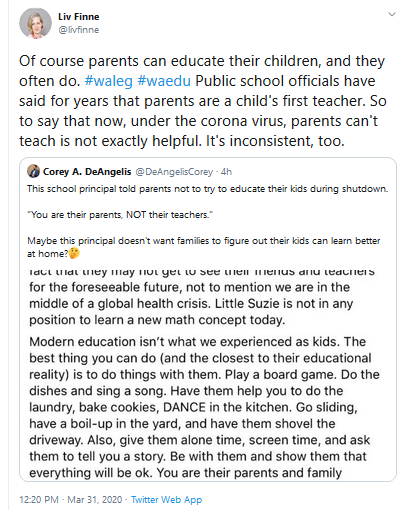Open the quoted tweet text about the school principal
The image size is (399, 510).
[x=208, y=189]
